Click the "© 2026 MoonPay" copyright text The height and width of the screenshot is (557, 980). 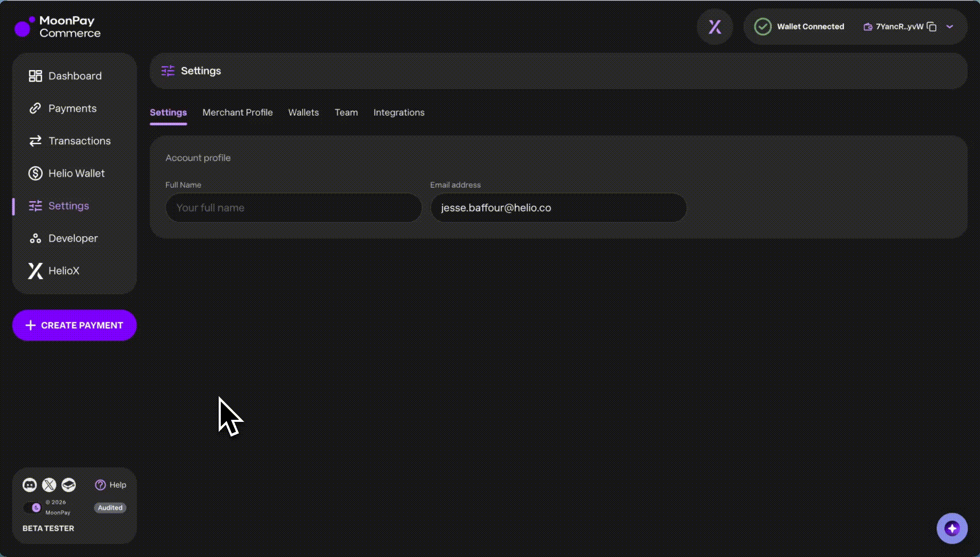(x=58, y=507)
